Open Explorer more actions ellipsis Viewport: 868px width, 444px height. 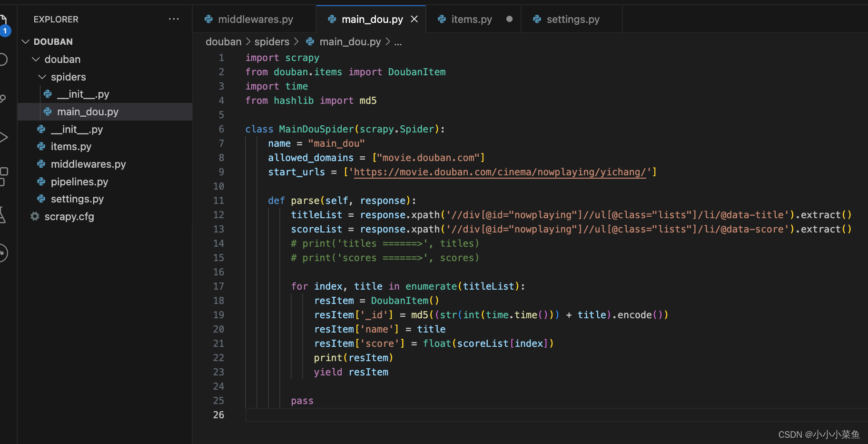tap(174, 19)
